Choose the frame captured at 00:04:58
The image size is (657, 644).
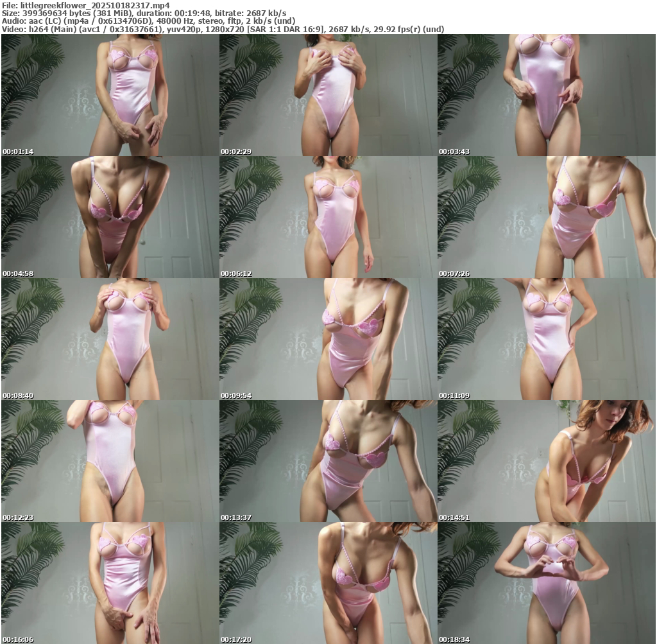pyautogui.click(x=110, y=217)
